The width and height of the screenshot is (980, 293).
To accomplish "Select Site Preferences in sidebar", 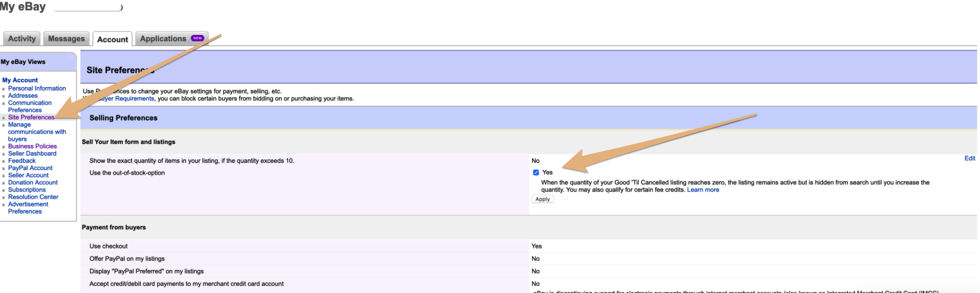I will pyautogui.click(x=31, y=117).
